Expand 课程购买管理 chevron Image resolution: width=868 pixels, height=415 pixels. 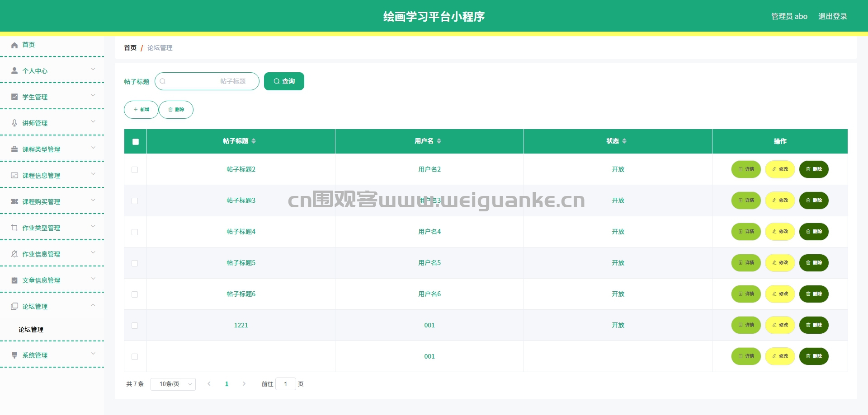coord(93,200)
